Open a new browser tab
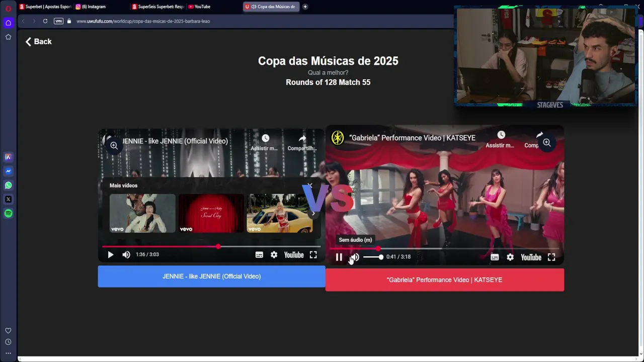 tap(305, 7)
